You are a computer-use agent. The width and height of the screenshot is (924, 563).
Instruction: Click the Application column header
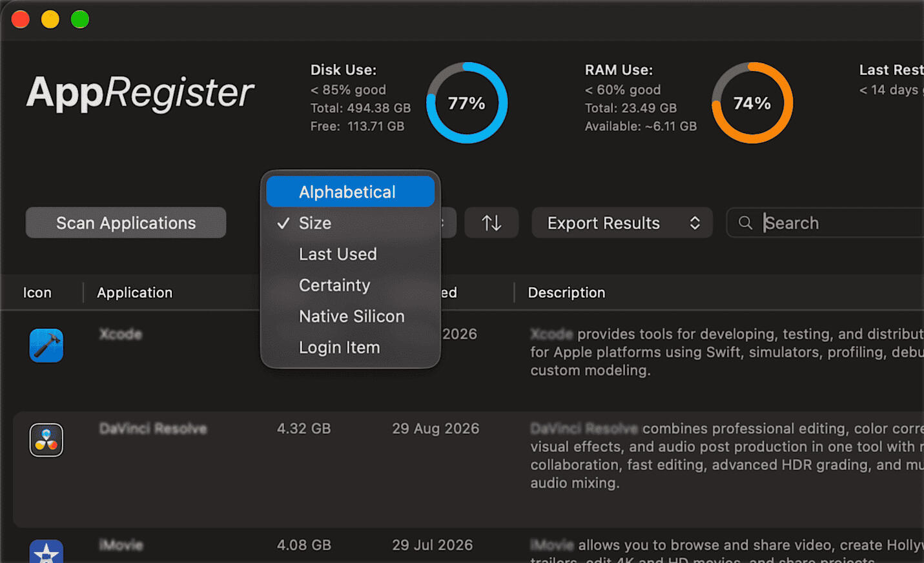pyautogui.click(x=135, y=292)
